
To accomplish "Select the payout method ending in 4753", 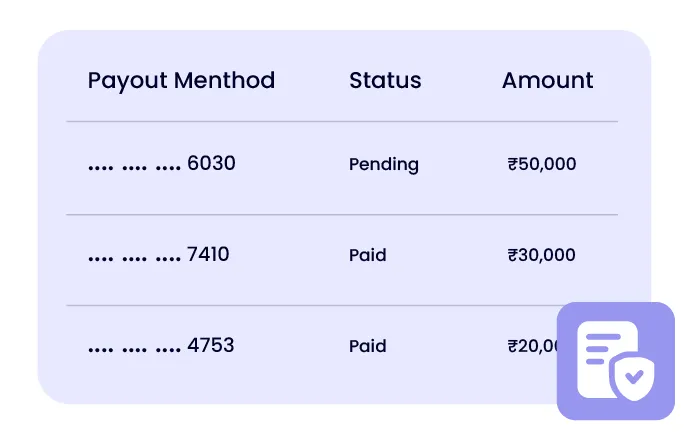I will [161, 345].
